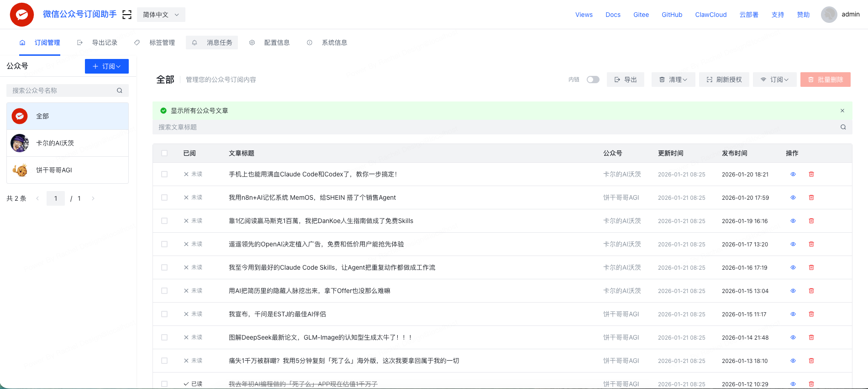This screenshot has height=389, width=868.
Task: View article 靠1亿阅读赢马斯克1百萬 via eye icon
Action: click(793, 221)
